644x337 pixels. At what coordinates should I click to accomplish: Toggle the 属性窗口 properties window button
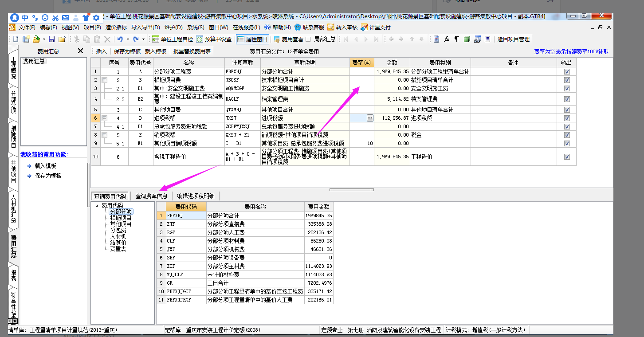pyautogui.click(x=252, y=39)
